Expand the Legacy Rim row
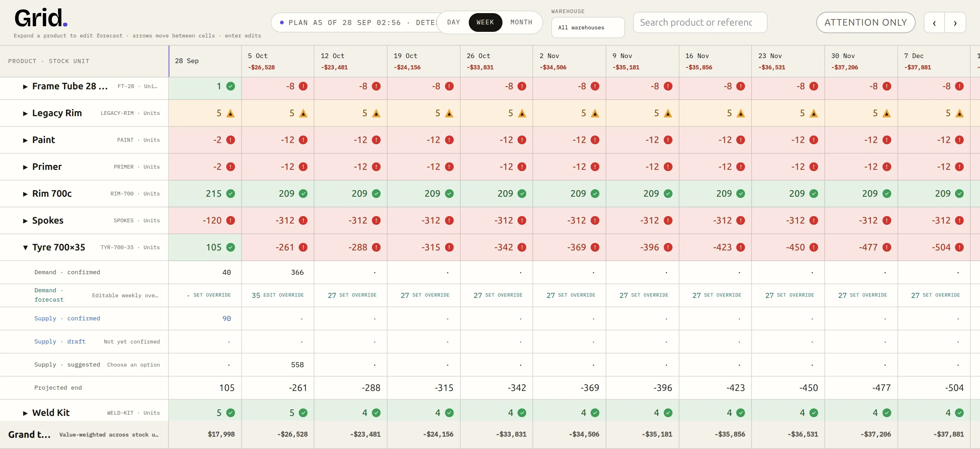This screenshot has width=980, height=449. pos(25,113)
